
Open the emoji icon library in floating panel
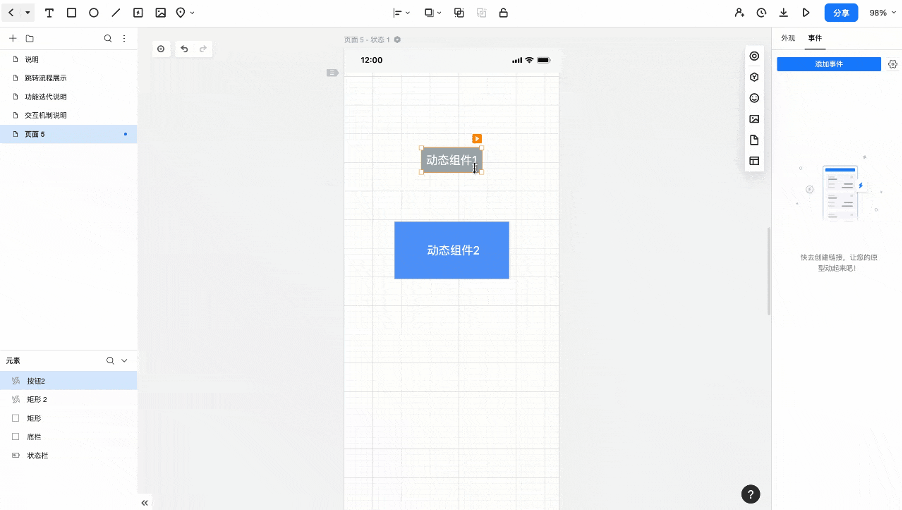point(754,98)
